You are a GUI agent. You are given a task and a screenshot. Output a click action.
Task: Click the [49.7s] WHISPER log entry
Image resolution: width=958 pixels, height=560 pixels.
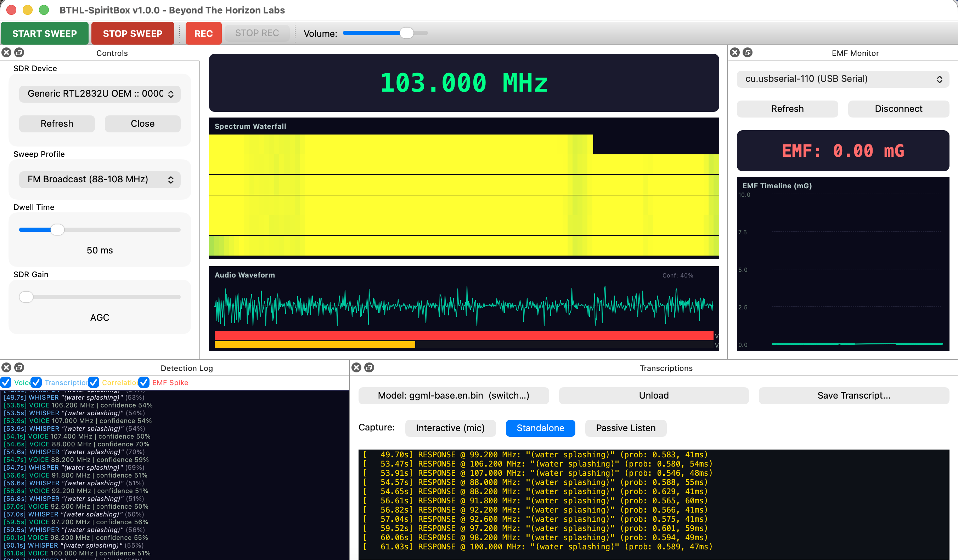(x=74, y=398)
